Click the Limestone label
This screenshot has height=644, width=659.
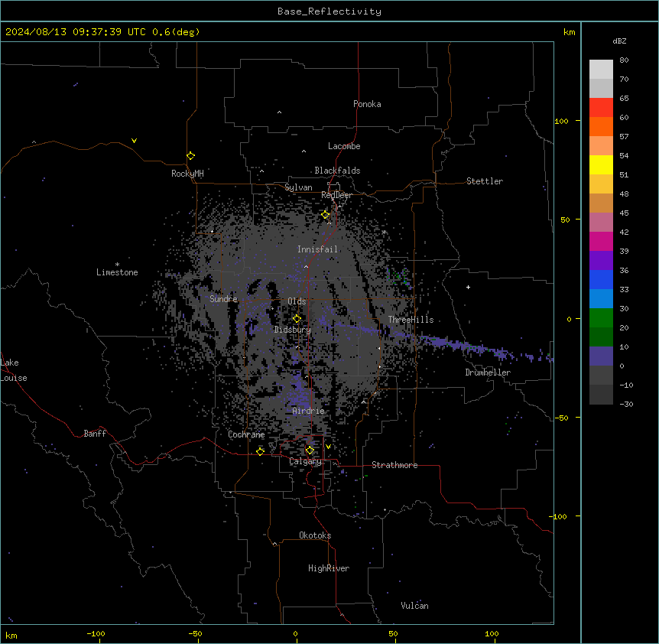(117, 272)
